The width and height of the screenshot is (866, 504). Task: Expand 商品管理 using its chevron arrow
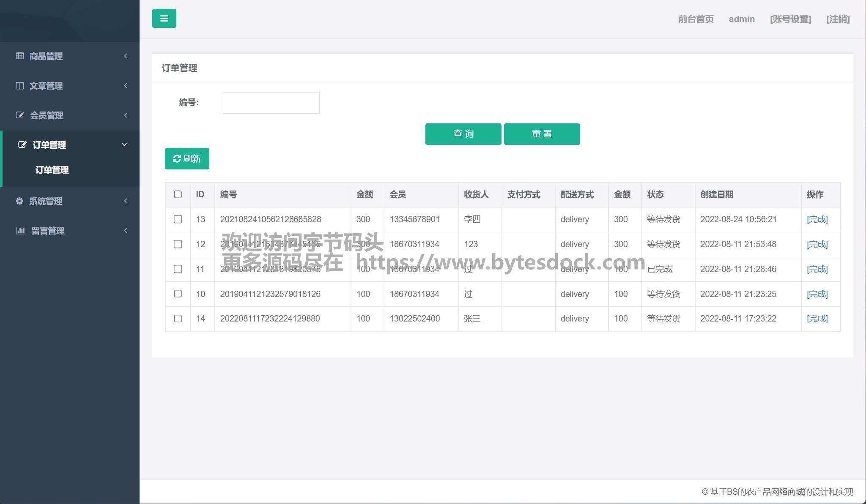pyautogui.click(x=126, y=56)
